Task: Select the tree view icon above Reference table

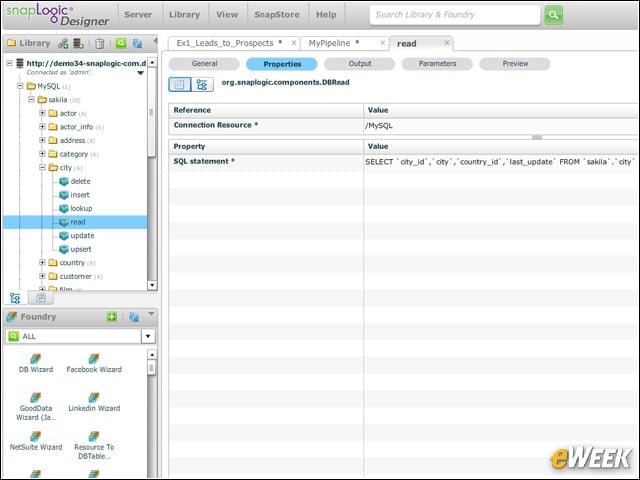Action: coord(202,84)
